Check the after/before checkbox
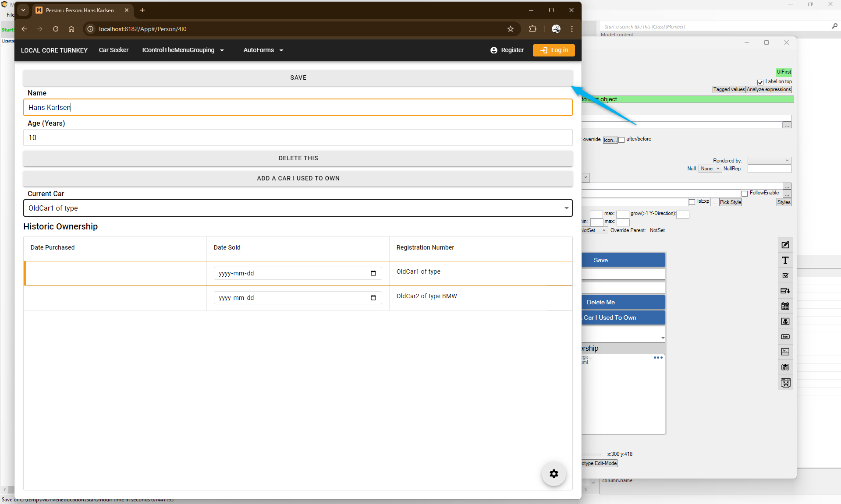The image size is (841, 504). [621, 140]
